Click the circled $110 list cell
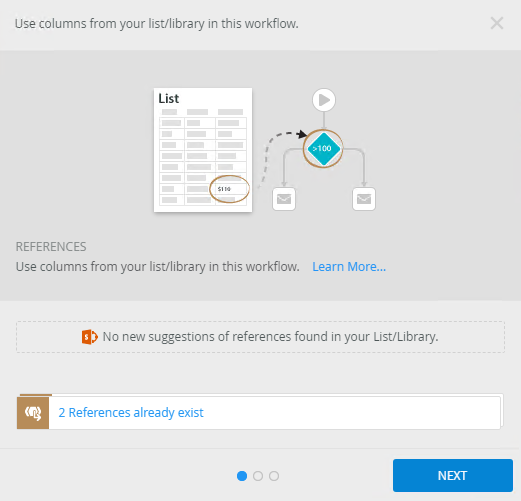Screen dimensions: 521x501 click(x=229, y=189)
